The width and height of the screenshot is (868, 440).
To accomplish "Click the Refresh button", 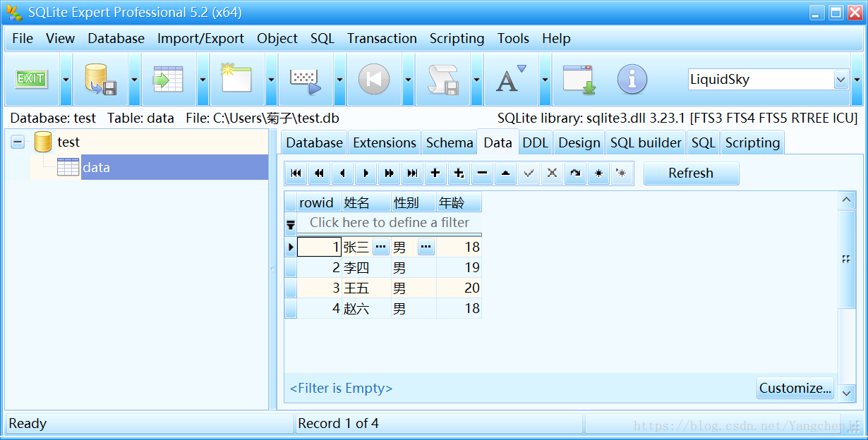I will (x=691, y=173).
